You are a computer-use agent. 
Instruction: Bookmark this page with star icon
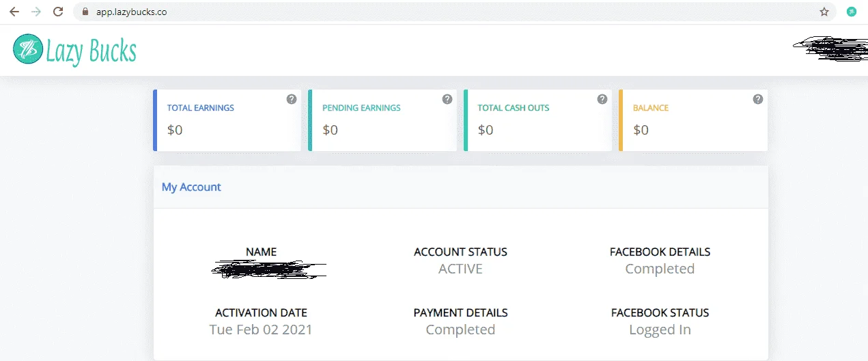pyautogui.click(x=824, y=12)
